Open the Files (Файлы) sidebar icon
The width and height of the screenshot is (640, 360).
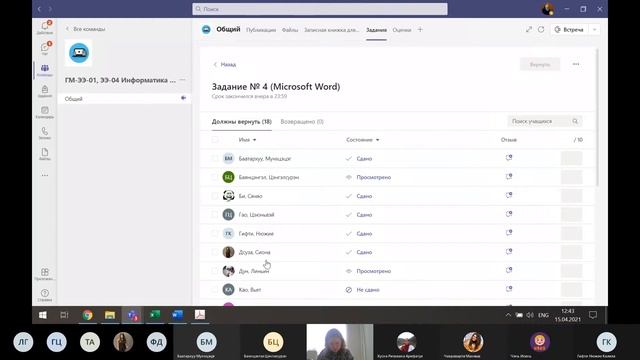coord(45,154)
